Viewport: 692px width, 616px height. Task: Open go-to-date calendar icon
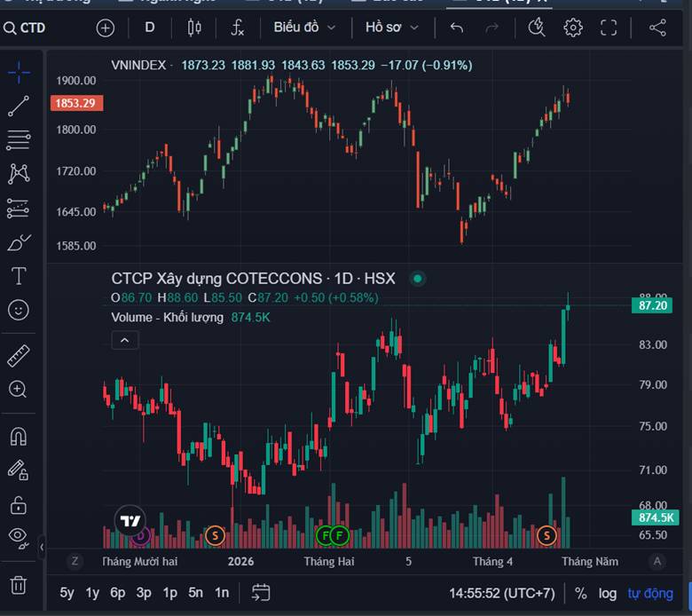[261, 592]
